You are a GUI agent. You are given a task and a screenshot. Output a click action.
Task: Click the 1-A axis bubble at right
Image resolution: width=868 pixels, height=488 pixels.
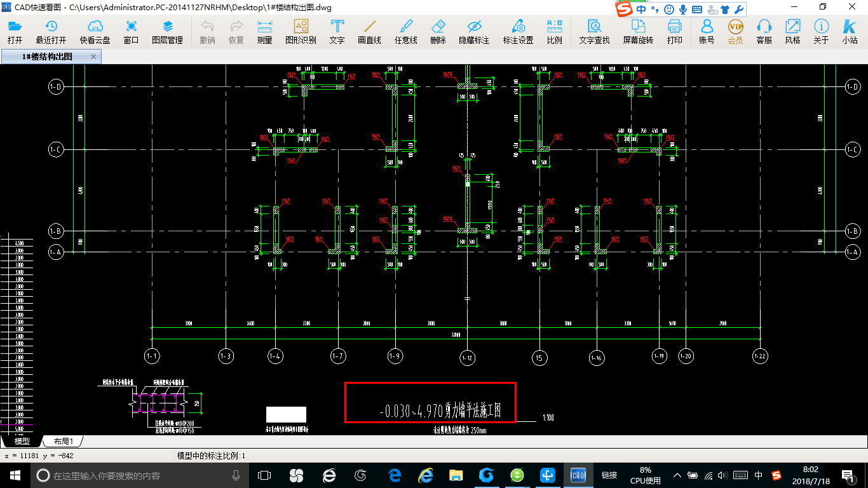coord(853,252)
